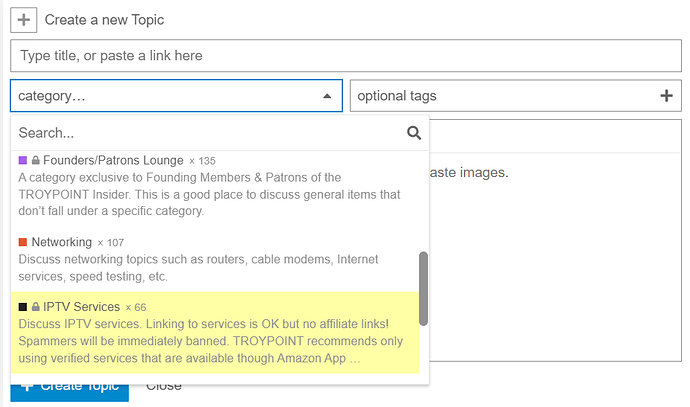This screenshot has height=407, width=690.
Task: Click the black IPTV Services color square
Action: click(x=23, y=307)
